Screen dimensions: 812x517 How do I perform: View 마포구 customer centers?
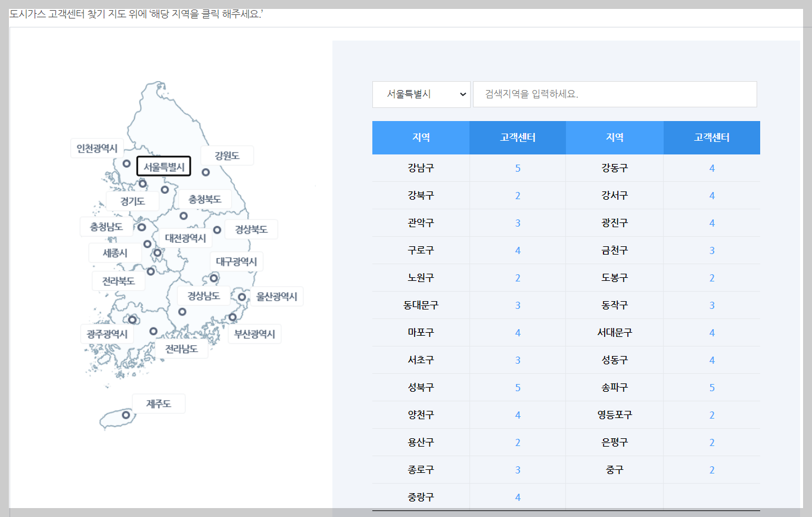(x=517, y=333)
